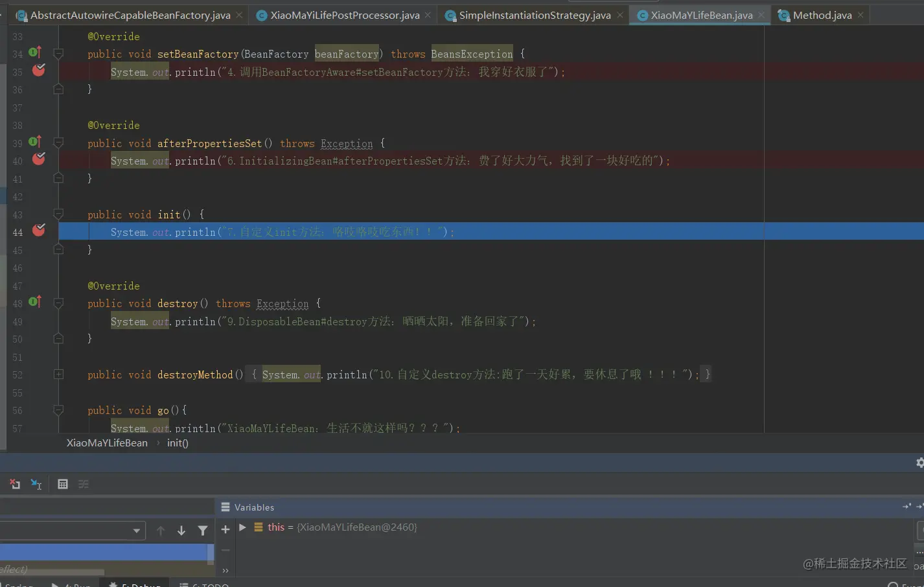Click the next frame down arrow

coord(181,531)
